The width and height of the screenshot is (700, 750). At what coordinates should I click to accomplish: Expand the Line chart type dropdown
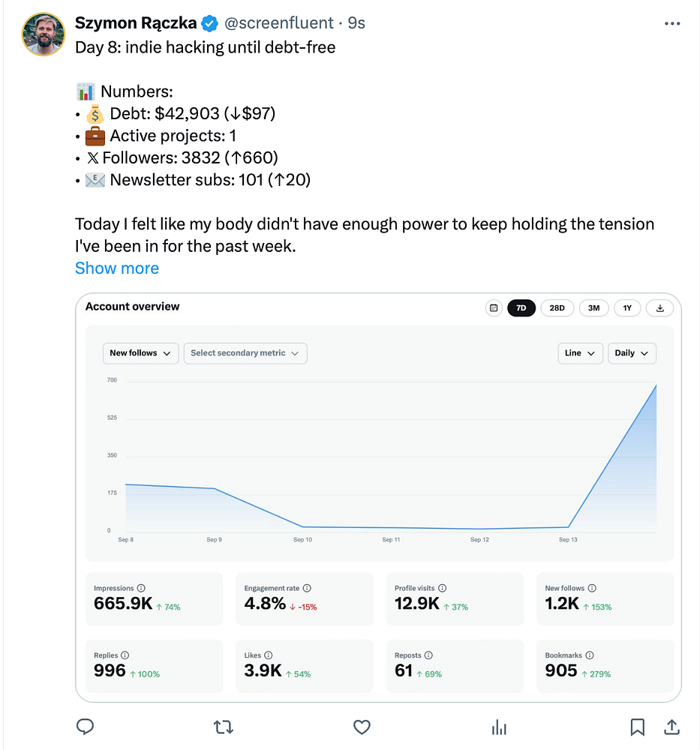coord(580,353)
